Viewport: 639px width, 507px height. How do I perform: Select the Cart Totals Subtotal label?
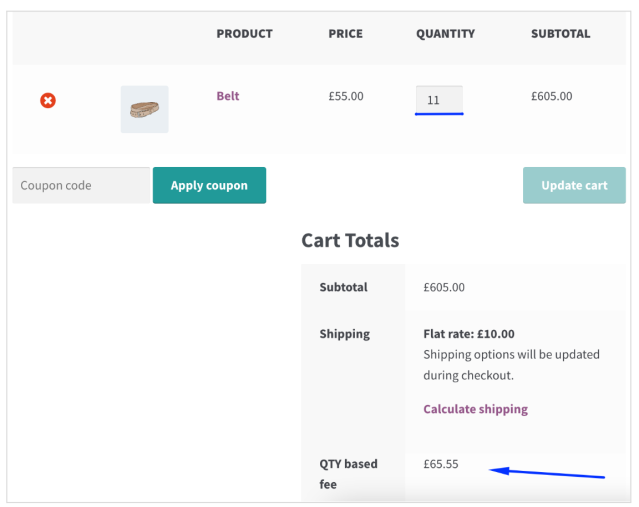[344, 287]
